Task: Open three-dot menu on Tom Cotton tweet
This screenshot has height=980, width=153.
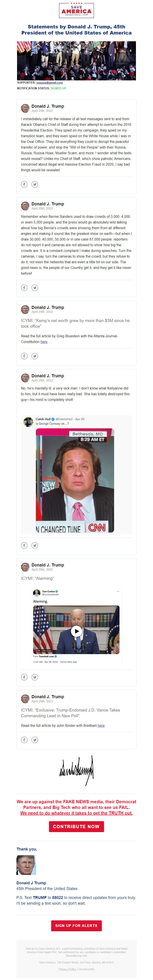Action: point(118,591)
